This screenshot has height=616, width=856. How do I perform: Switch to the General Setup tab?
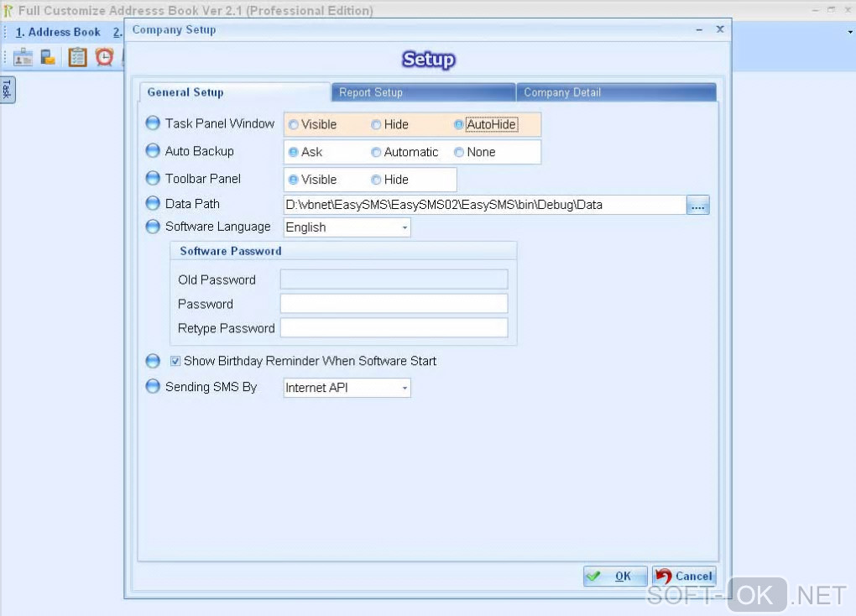point(235,92)
